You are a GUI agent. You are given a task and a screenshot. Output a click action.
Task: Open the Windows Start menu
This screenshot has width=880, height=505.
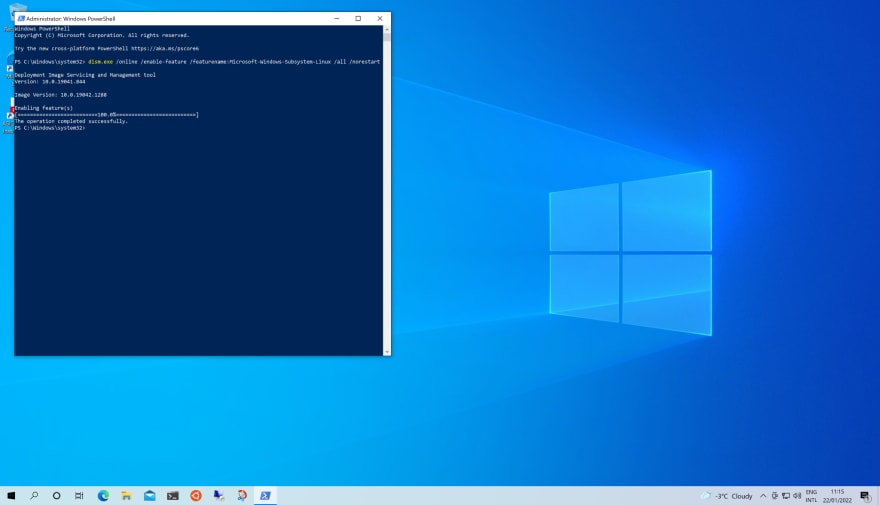(x=11, y=495)
